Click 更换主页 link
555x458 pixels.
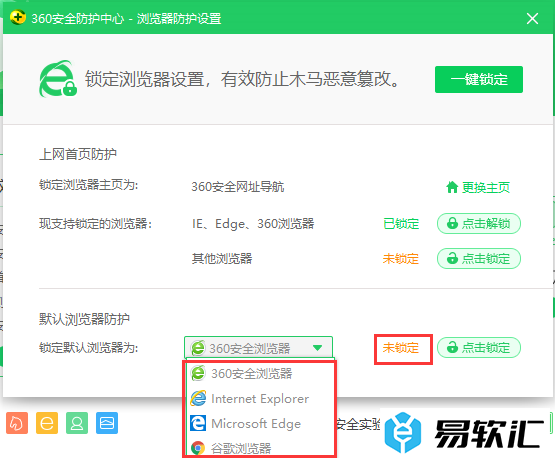486,187
